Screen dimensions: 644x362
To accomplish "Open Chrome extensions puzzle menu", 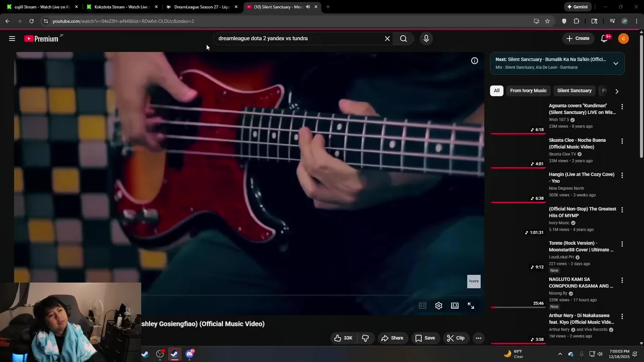I will point(577,21).
